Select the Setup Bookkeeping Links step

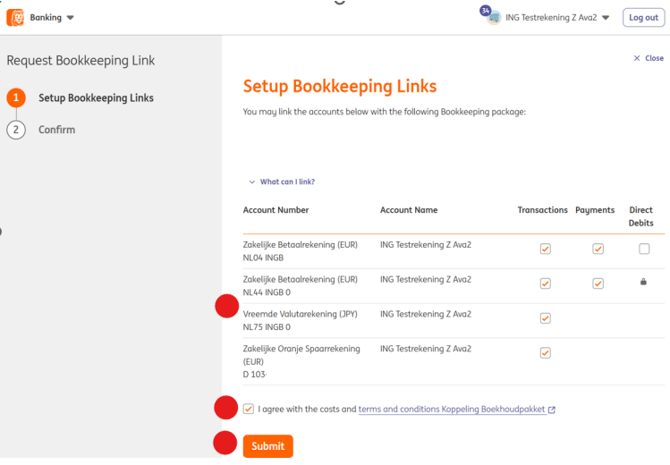tap(95, 98)
